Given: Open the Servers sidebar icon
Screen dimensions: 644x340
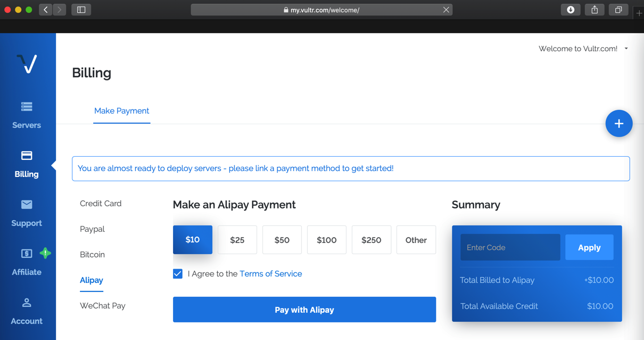Looking at the screenshot, I should [27, 107].
